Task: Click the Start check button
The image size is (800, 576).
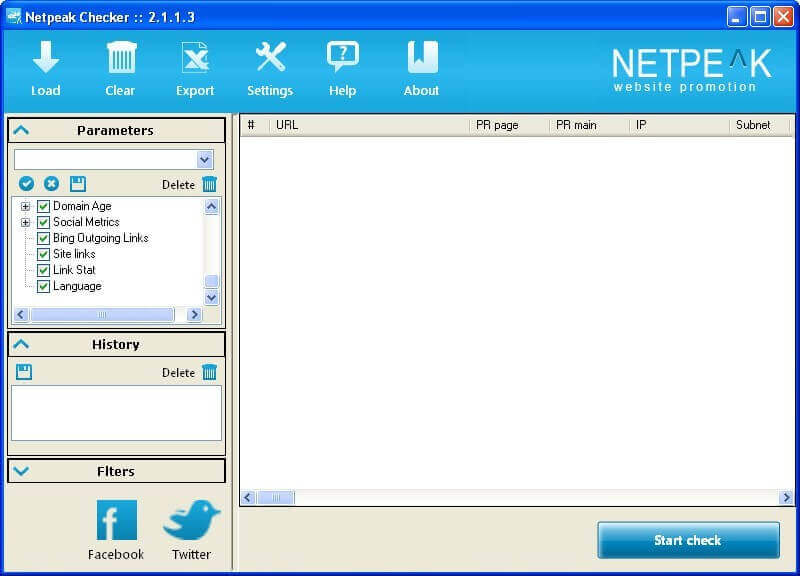Action: pos(688,540)
